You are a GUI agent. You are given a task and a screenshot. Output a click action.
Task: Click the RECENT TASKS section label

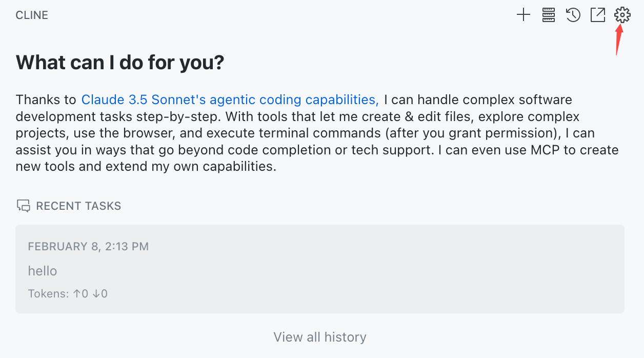[x=78, y=206]
